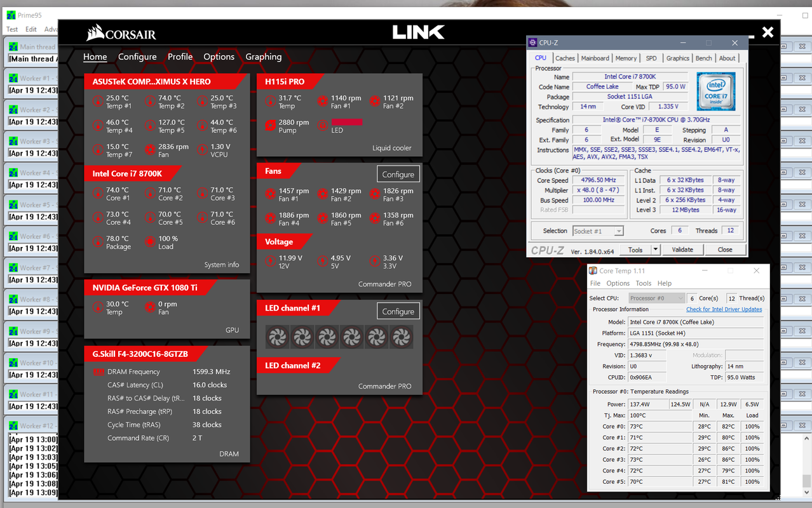This screenshot has width=812, height=508.
Task: Click the 78.0 °C Package icon
Action: click(98, 242)
